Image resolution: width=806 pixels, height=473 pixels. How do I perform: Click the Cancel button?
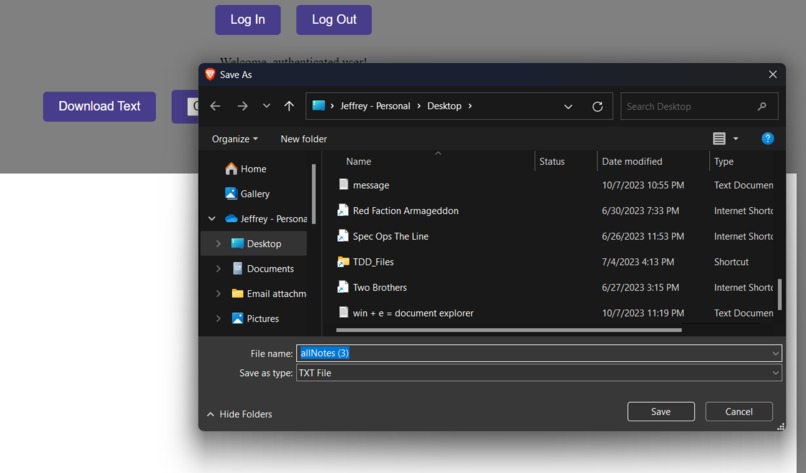tap(739, 411)
